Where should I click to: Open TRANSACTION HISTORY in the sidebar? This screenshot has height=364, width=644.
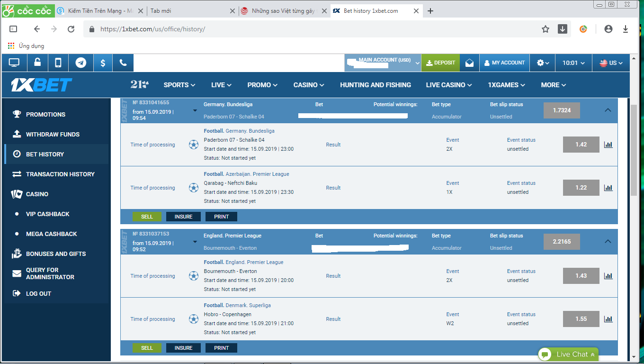coord(56,174)
